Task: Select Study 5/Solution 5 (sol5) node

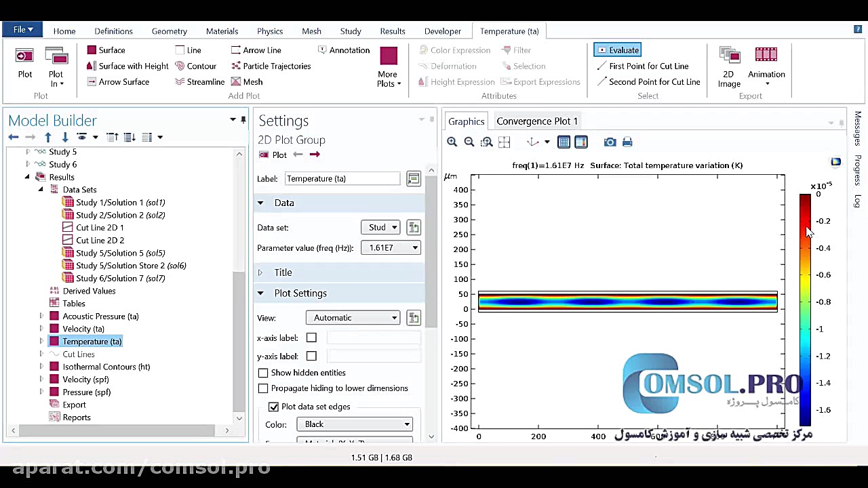Action: click(120, 253)
